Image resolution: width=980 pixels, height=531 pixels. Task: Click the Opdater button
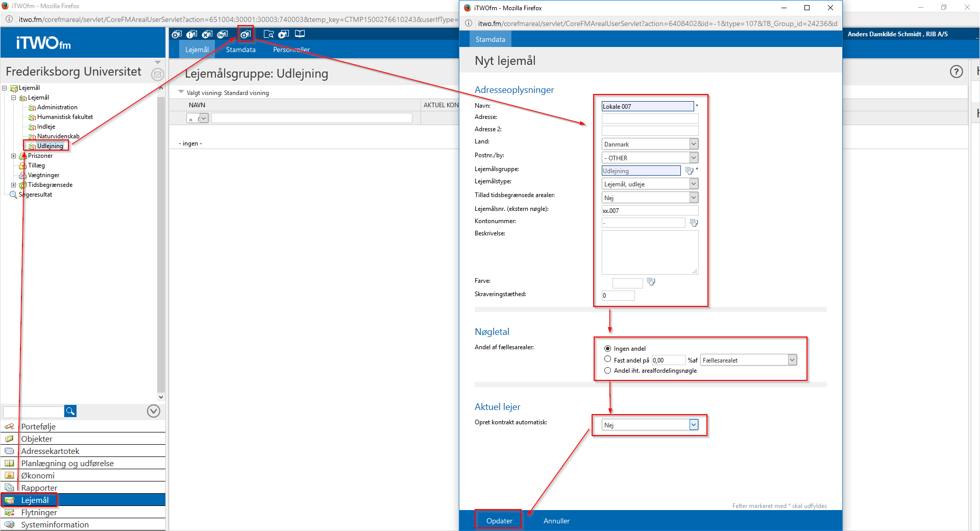(x=499, y=521)
